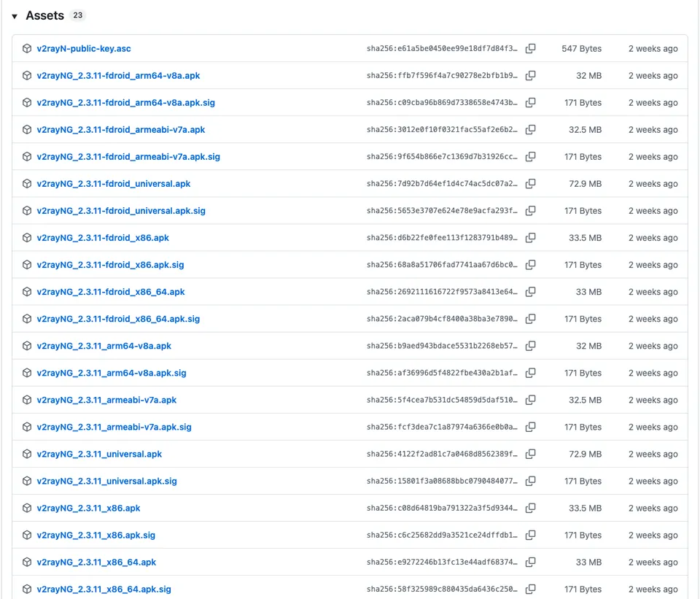Click package icon beside v2rayNG_2.3.11_universal.apk.sig
Viewport: 700px width, 599px height.
pyautogui.click(x=27, y=481)
